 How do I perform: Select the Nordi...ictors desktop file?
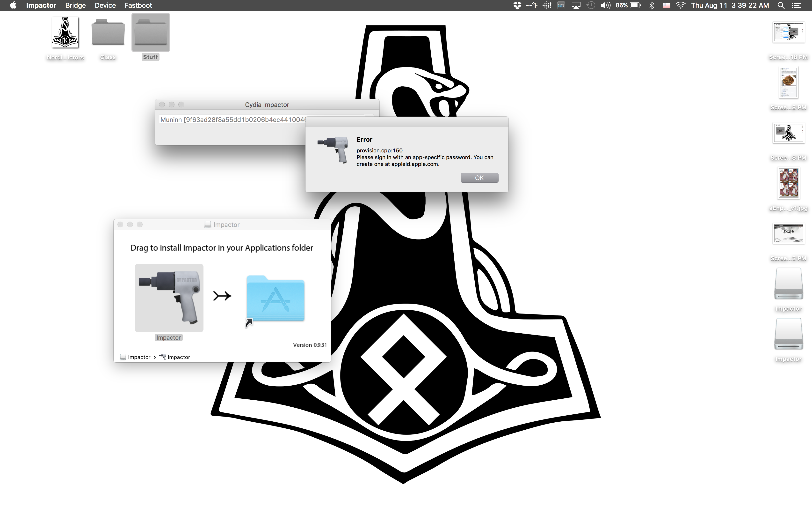tap(65, 39)
